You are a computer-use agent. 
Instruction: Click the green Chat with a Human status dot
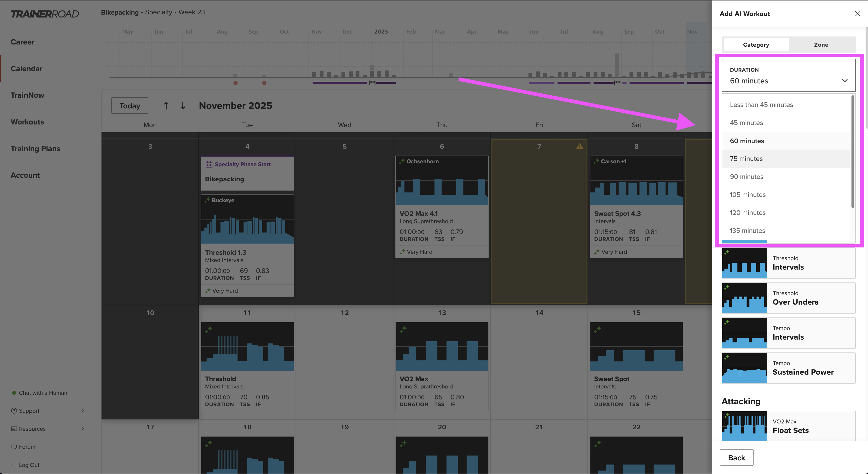pyautogui.click(x=14, y=393)
